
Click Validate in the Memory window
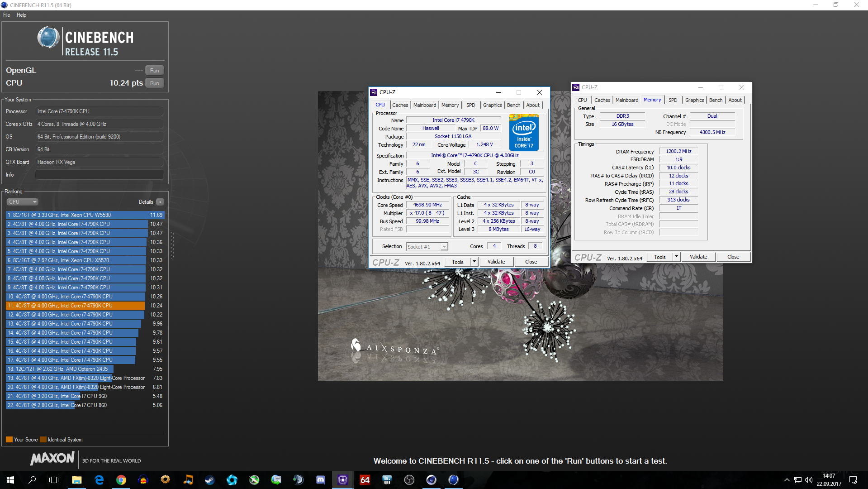click(698, 257)
